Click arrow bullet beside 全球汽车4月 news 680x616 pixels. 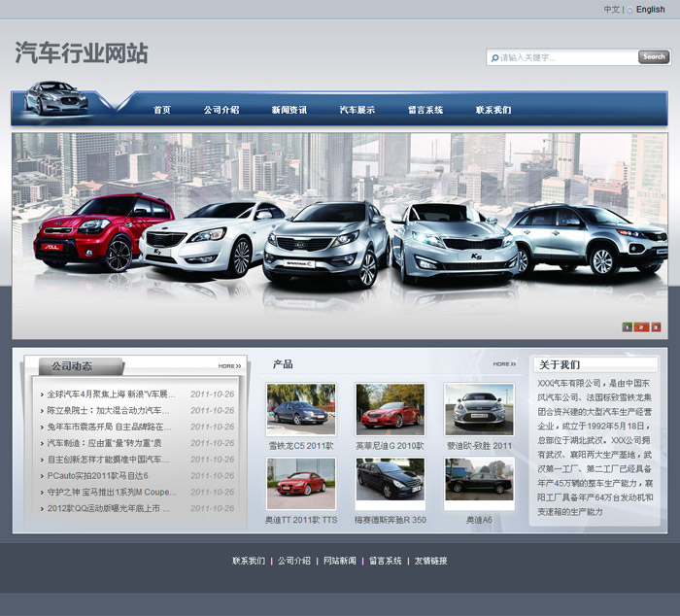click(x=42, y=394)
